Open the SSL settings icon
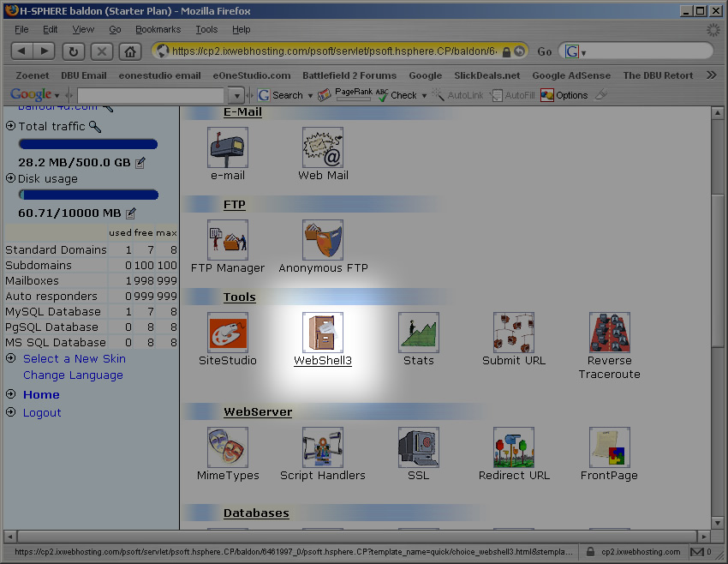Viewport: 728px width, 564px height. [x=419, y=447]
